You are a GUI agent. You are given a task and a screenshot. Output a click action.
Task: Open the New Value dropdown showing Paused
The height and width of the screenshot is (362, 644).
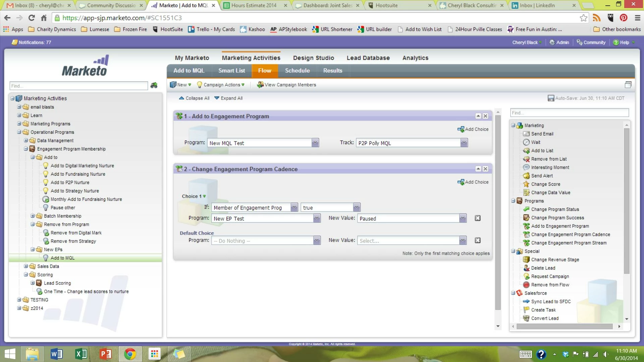(x=463, y=219)
